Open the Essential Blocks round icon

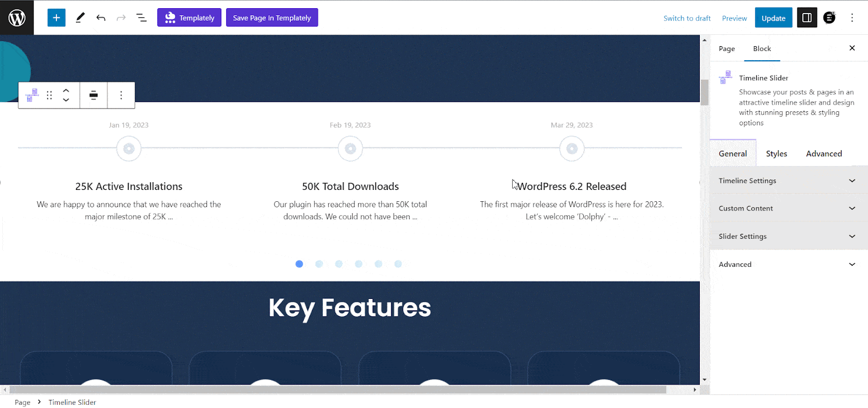click(829, 18)
